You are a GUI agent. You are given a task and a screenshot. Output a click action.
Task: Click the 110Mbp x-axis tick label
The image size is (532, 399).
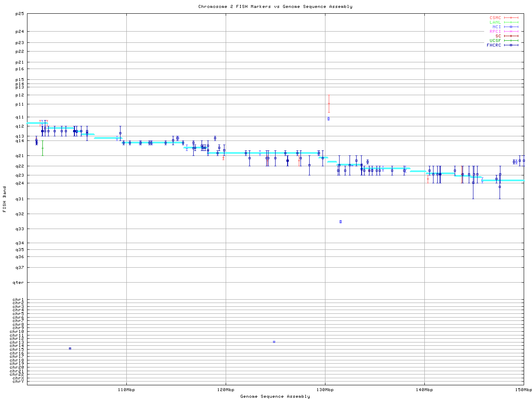[126, 390]
